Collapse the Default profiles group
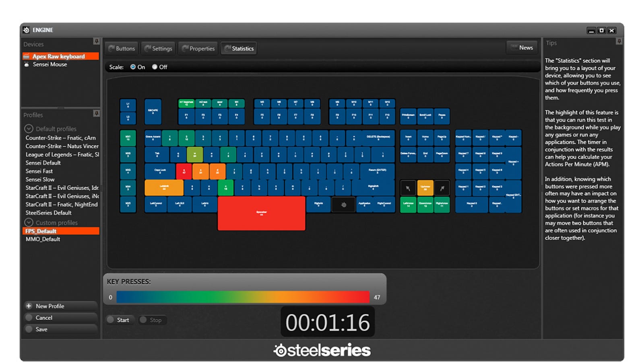Screen dimensions: 644x362 29,129
